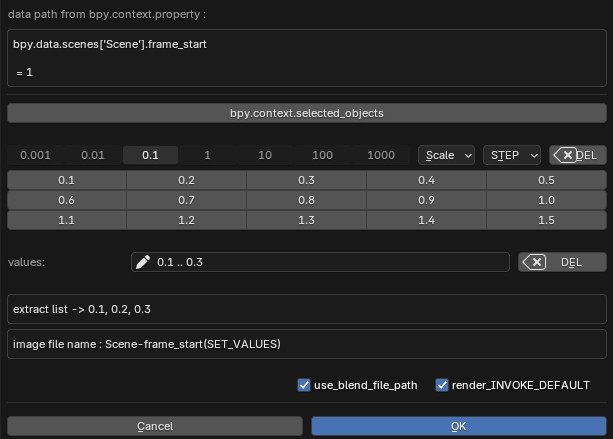Click the 0.8 value button

[306, 200]
